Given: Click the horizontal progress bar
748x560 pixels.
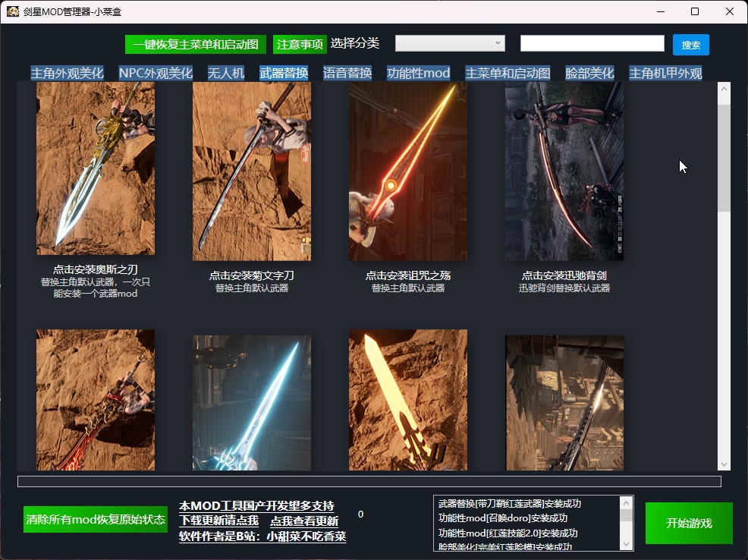Looking at the screenshot, I should (369, 481).
